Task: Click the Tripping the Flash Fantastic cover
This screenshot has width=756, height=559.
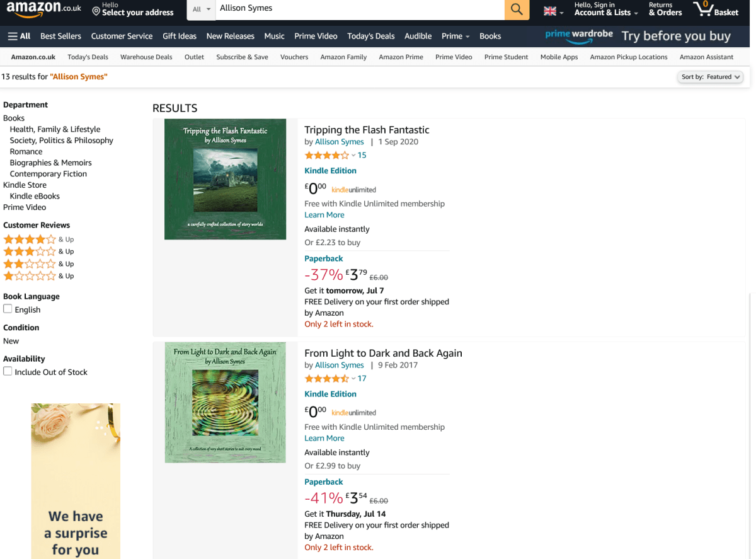Action: (225, 179)
